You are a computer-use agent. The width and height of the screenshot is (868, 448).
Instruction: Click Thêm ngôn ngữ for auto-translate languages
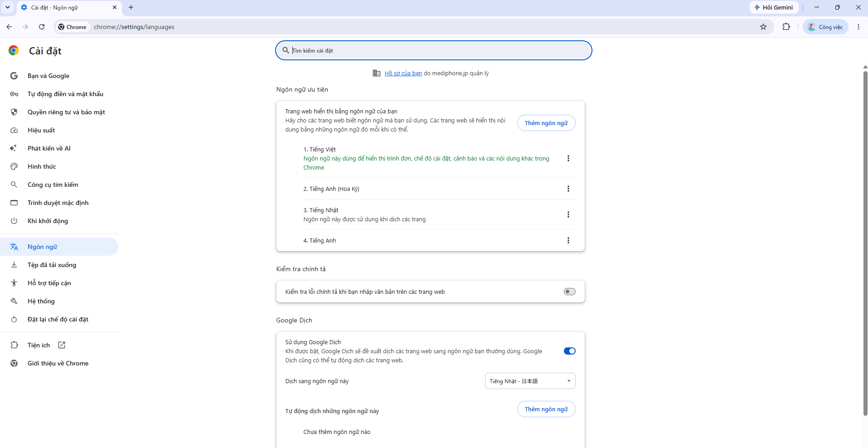click(546, 409)
